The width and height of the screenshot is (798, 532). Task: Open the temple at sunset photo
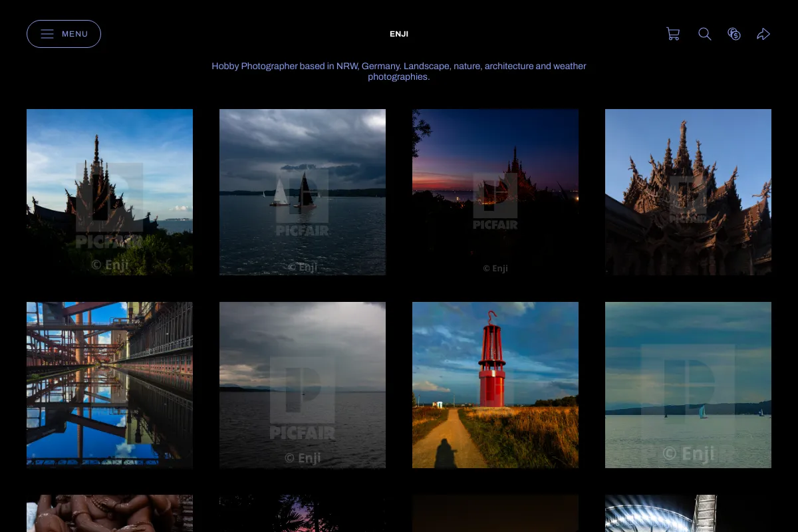(495, 192)
